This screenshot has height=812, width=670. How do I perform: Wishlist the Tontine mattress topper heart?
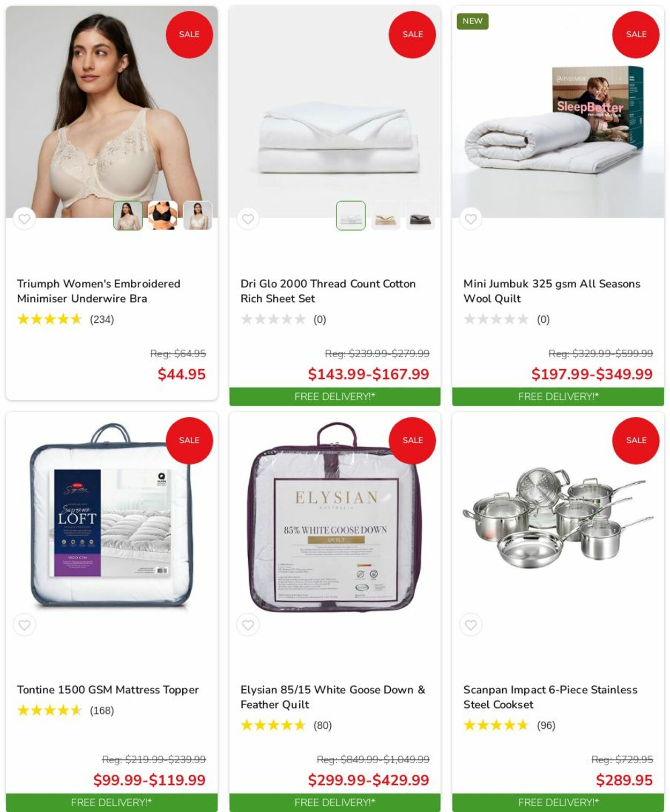[24, 625]
